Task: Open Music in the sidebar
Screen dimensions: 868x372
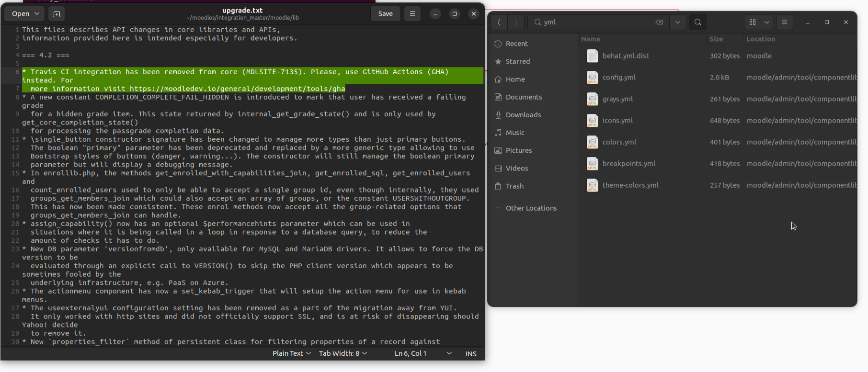Action: coord(532,133)
